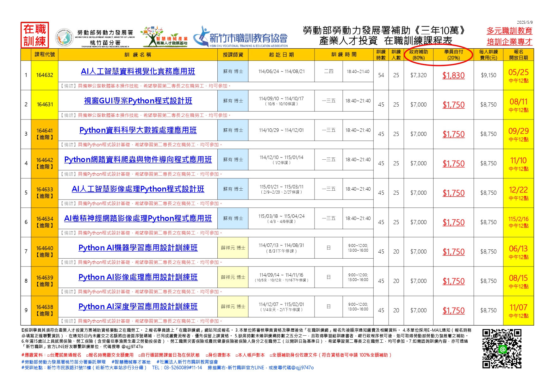Click the #社團法人新竹市職訓教育協會 hashtag

(x=187, y=362)
